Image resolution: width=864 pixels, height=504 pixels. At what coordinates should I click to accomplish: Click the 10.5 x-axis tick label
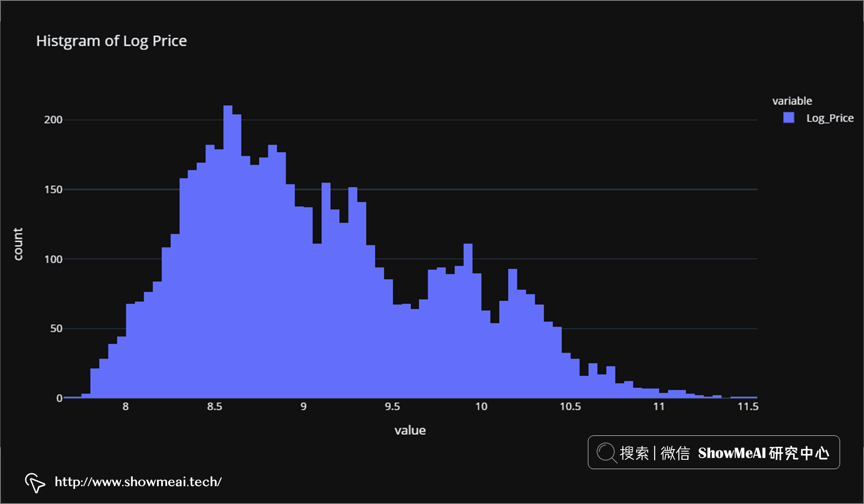(570, 407)
